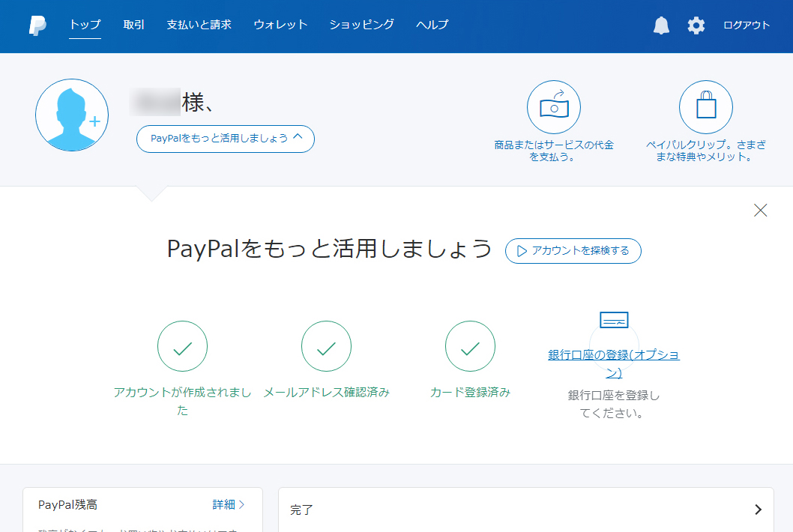Click the アカウントが作成されました label
793x532 pixels.
click(x=183, y=401)
